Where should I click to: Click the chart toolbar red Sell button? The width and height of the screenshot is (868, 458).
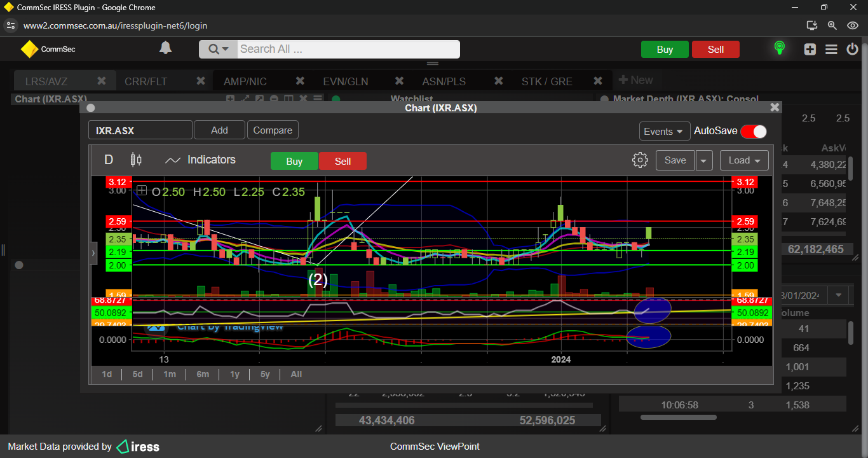[x=342, y=161]
